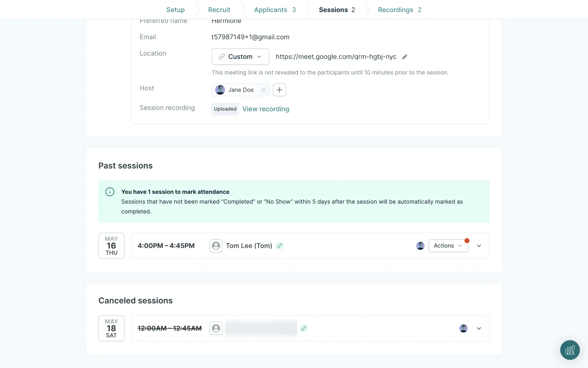The height and width of the screenshot is (368, 588).
Task: Click the Google Meet URL
Action: (x=336, y=57)
